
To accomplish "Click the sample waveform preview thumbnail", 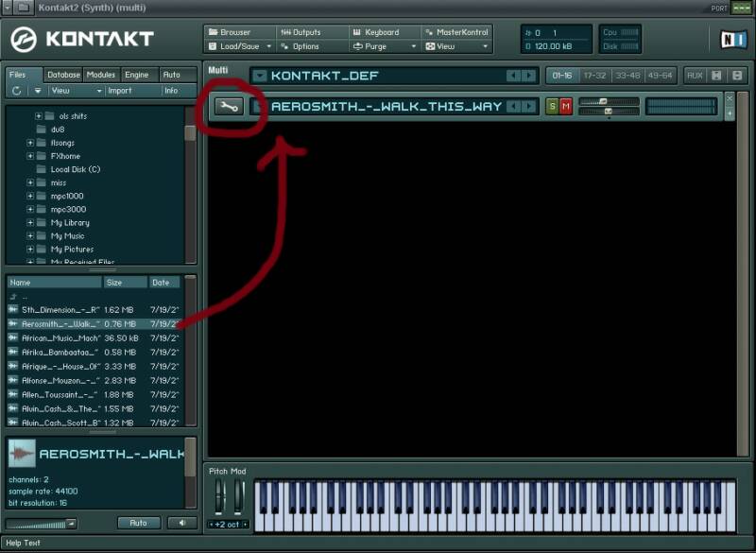I will tap(22, 453).
